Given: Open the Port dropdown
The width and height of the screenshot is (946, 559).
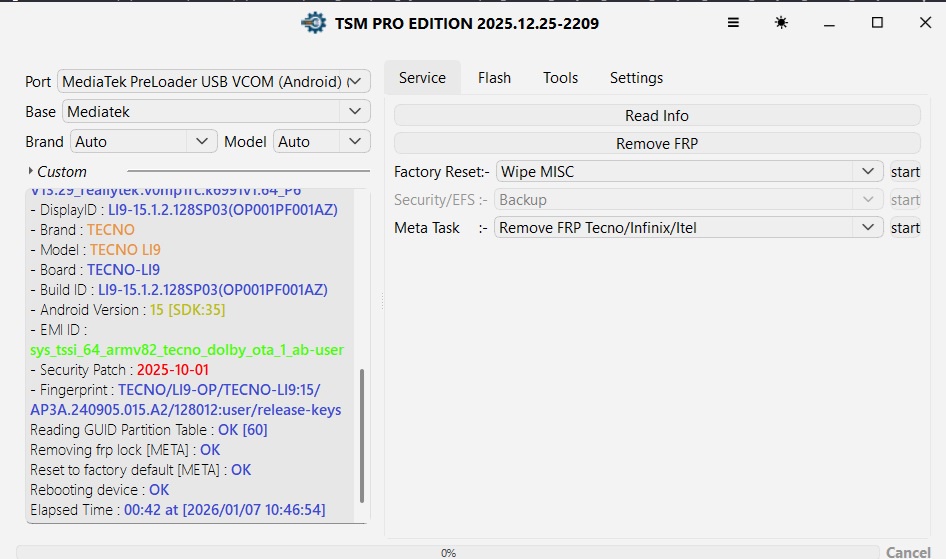Looking at the screenshot, I should (214, 81).
